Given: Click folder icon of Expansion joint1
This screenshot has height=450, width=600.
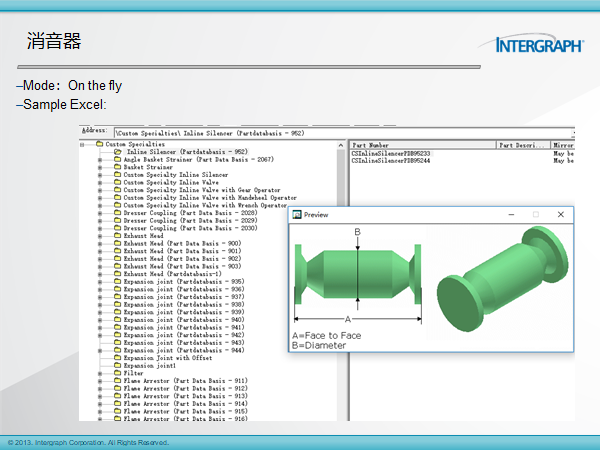Looking at the screenshot, I should (117, 365).
